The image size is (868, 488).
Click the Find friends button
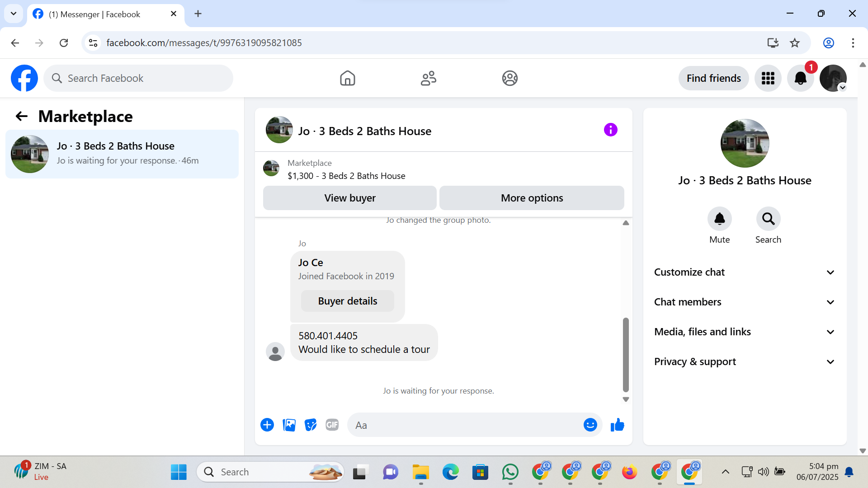[713, 78]
